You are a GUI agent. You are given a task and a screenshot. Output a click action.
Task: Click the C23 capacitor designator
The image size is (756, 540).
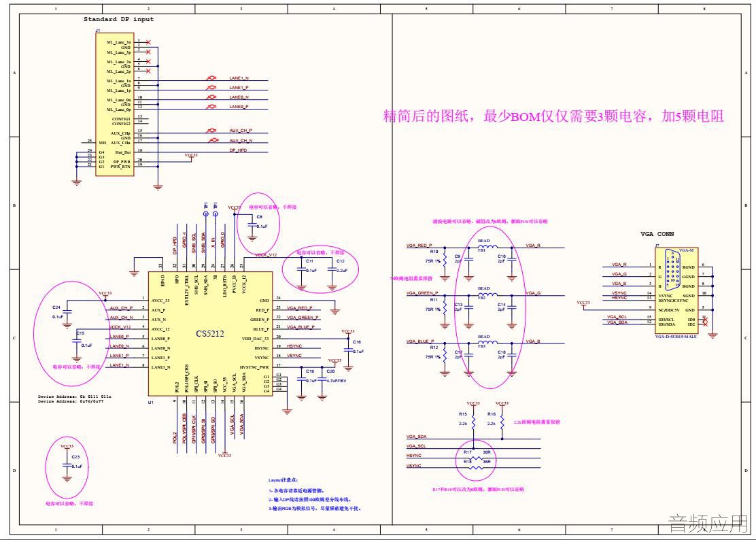click(75, 456)
